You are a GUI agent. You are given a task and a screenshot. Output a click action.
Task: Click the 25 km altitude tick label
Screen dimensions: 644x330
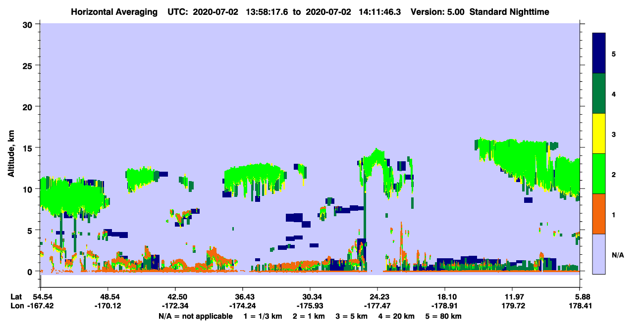coord(29,65)
